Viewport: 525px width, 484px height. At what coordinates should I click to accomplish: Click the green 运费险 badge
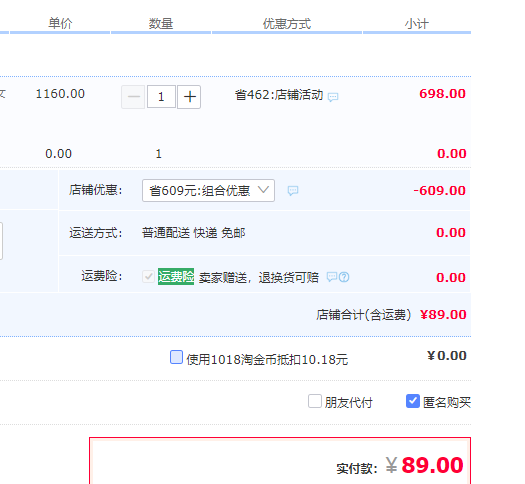176,276
